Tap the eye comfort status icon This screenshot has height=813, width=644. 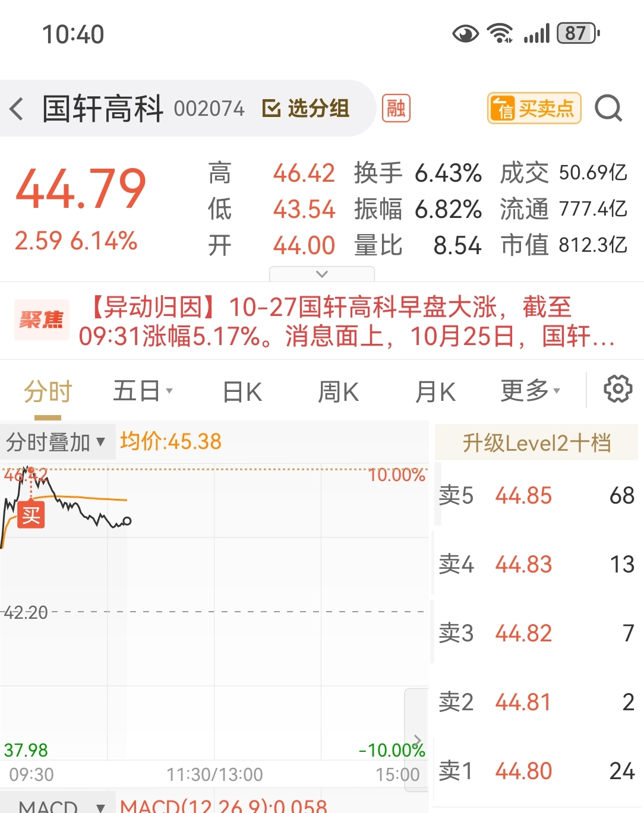pos(465,34)
